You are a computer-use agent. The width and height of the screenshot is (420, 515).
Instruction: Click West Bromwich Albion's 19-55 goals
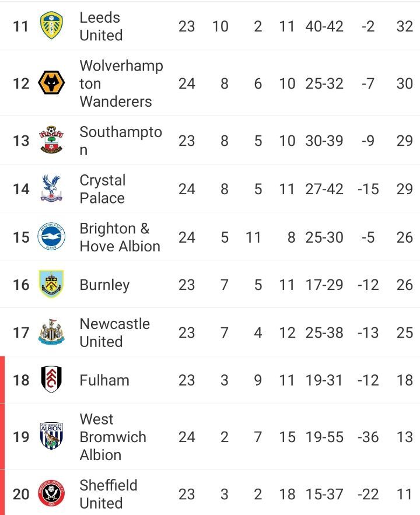tap(324, 436)
